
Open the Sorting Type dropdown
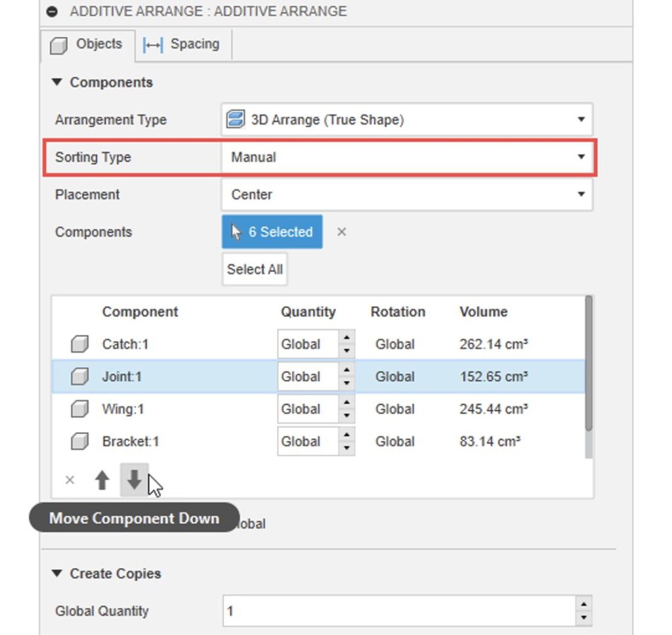coord(406,158)
